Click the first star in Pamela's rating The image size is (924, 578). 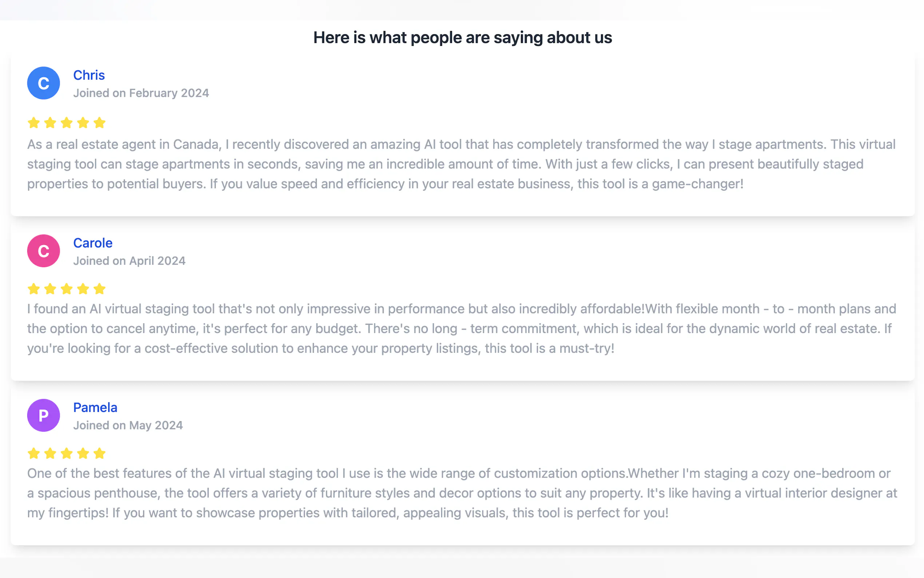(33, 454)
